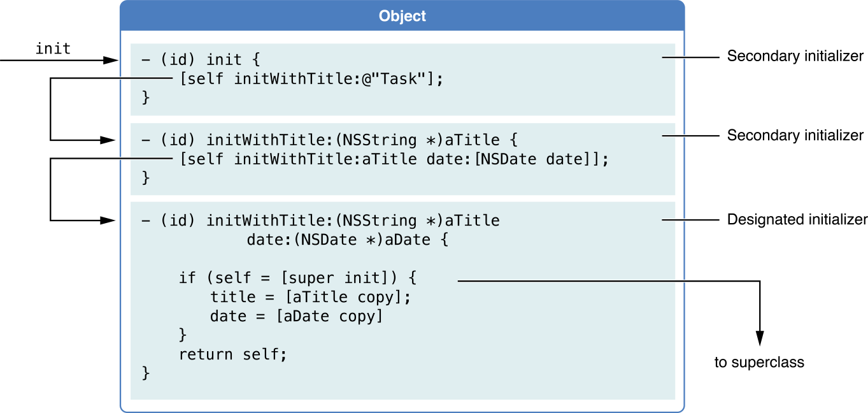Click the "return self;" statement

tap(233, 354)
